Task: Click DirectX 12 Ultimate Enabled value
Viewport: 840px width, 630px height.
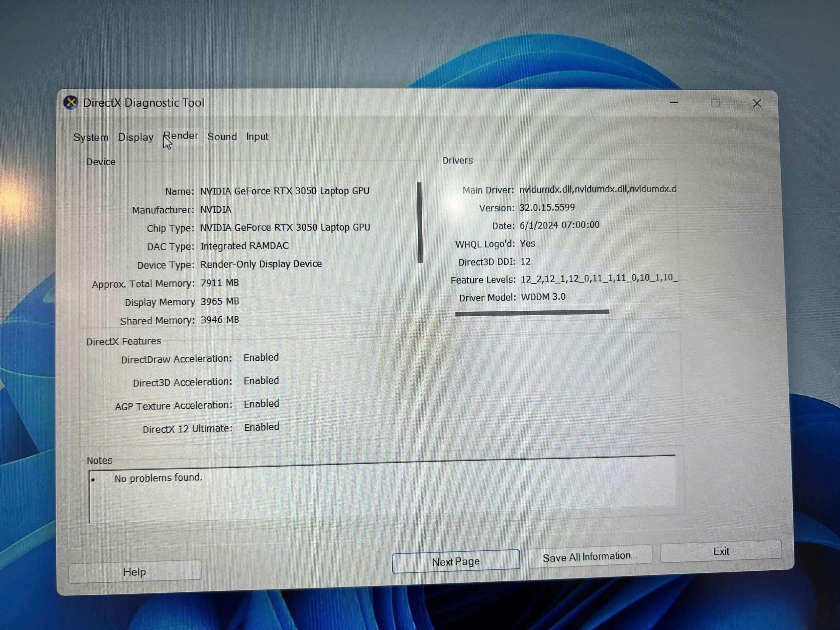Action: click(262, 427)
